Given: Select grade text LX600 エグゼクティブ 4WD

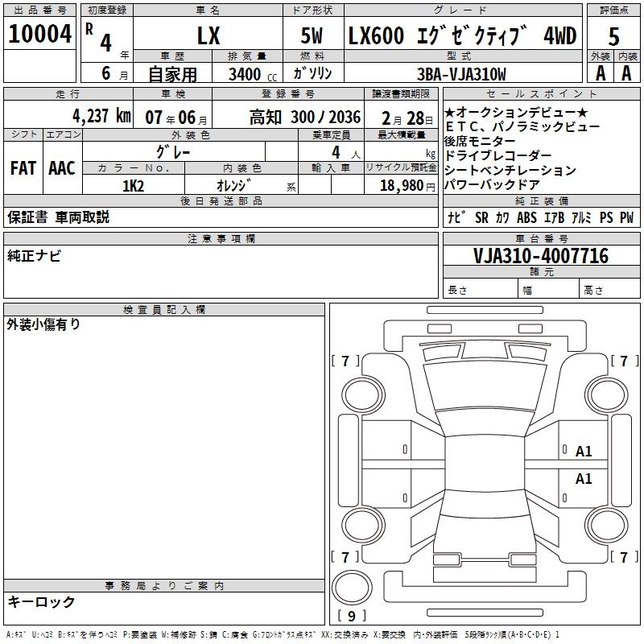Looking at the screenshot, I should click(462, 35).
